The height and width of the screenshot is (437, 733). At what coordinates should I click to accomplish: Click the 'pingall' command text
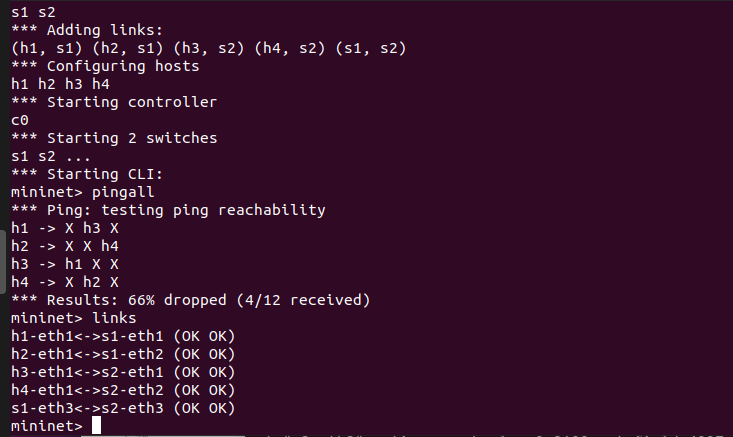[120, 191]
